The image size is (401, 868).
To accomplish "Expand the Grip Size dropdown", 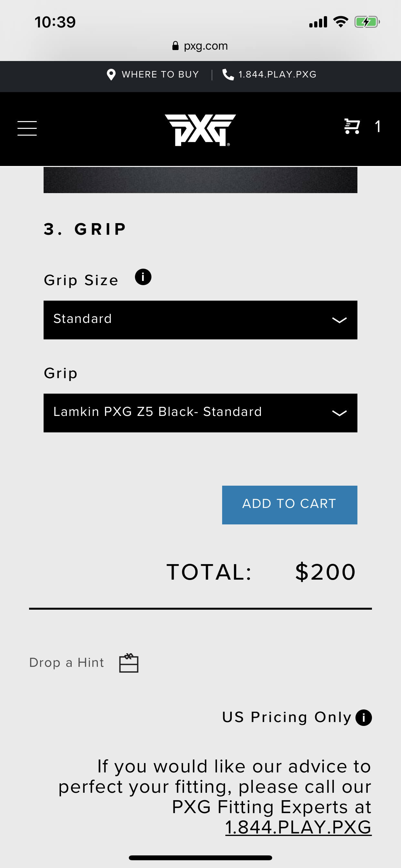I will pos(200,320).
